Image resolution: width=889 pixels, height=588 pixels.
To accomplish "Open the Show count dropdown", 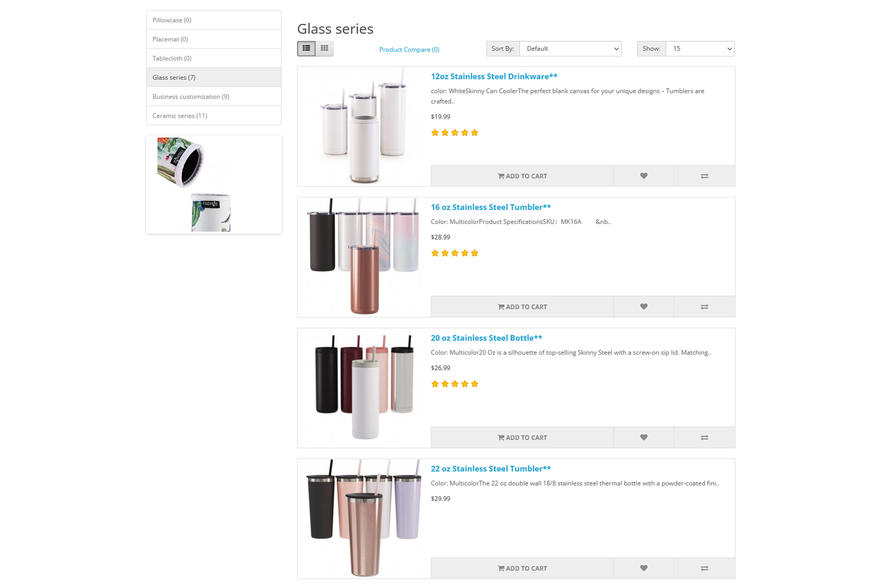I will coord(700,49).
